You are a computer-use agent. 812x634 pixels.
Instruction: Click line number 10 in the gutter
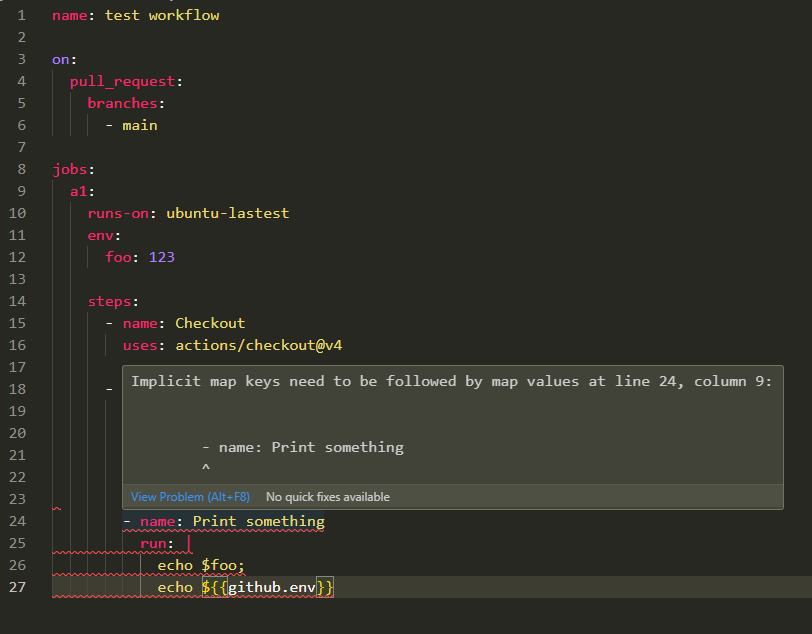click(x=17, y=213)
